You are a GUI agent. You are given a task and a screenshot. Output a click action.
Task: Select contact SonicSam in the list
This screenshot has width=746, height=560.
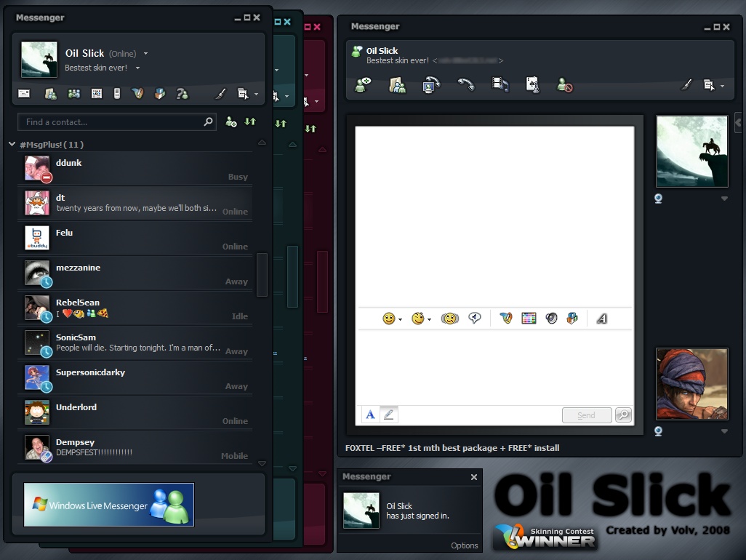135,343
